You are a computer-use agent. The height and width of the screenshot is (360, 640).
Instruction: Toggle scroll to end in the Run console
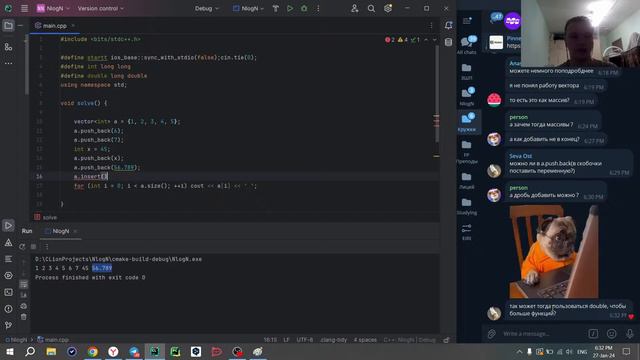pyautogui.click(x=24, y=295)
